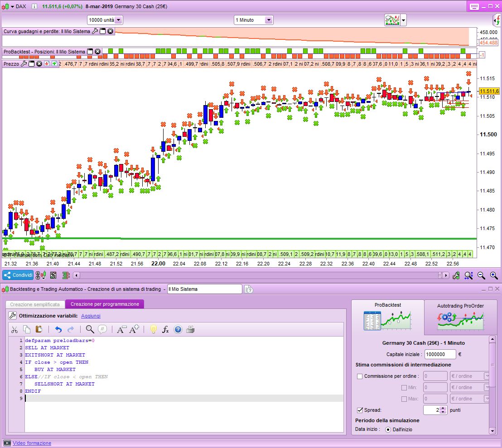
Task: Uncheck the Spread checkbox
Action: (x=360, y=410)
